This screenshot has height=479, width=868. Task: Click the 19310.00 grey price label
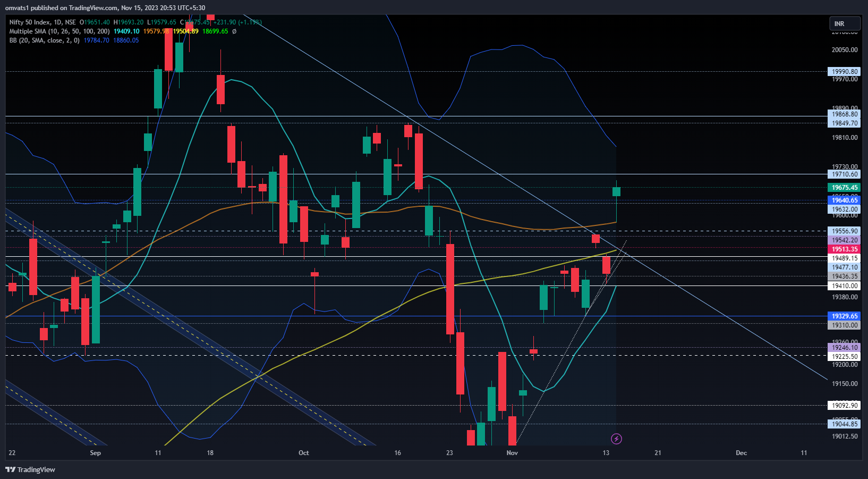click(x=845, y=325)
